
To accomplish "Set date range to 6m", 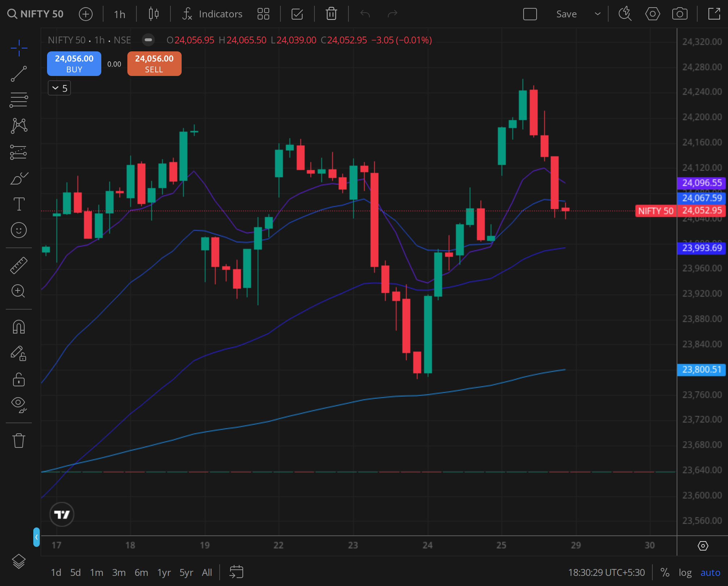I will point(141,572).
